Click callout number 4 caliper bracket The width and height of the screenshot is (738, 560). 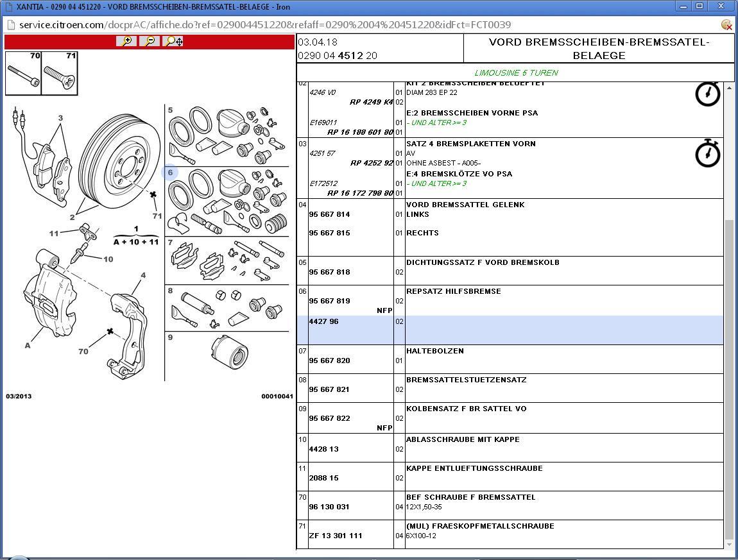(x=143, y=275)
